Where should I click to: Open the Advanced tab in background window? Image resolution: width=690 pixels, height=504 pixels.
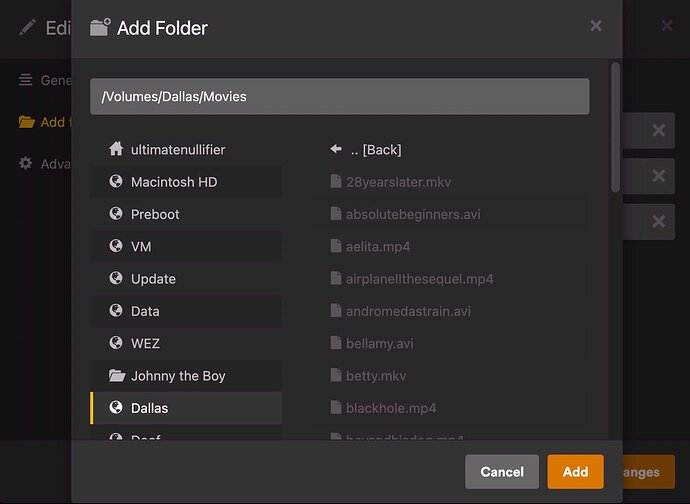click(x=44, y=164)
